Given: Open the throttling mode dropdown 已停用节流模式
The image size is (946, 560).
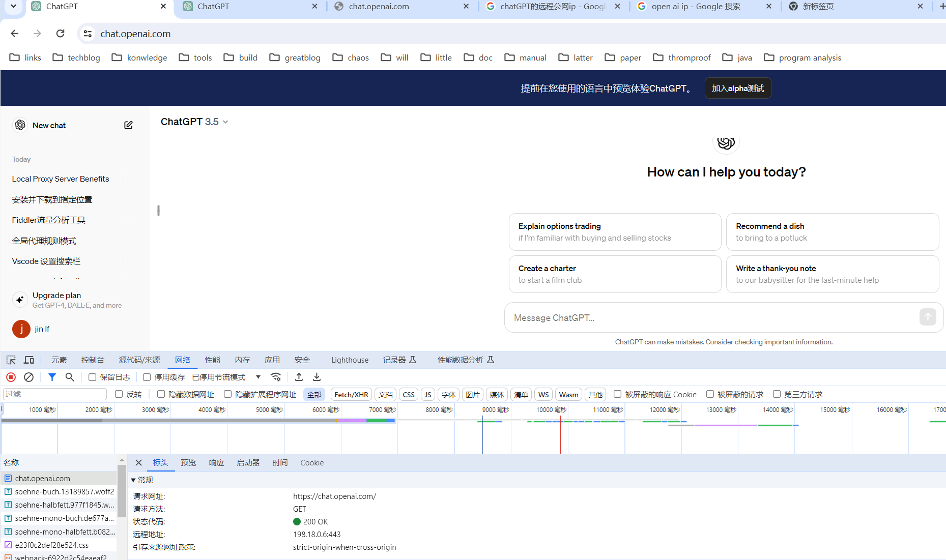Looking at the screenshot, I should click(x=226, y=377).
